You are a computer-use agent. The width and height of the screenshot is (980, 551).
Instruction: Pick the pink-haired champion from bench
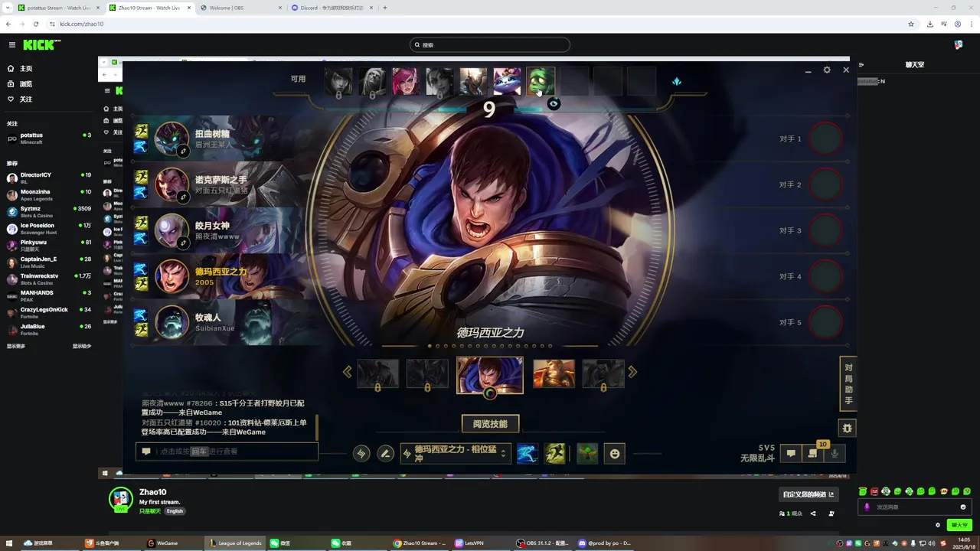tap(406, 81)
